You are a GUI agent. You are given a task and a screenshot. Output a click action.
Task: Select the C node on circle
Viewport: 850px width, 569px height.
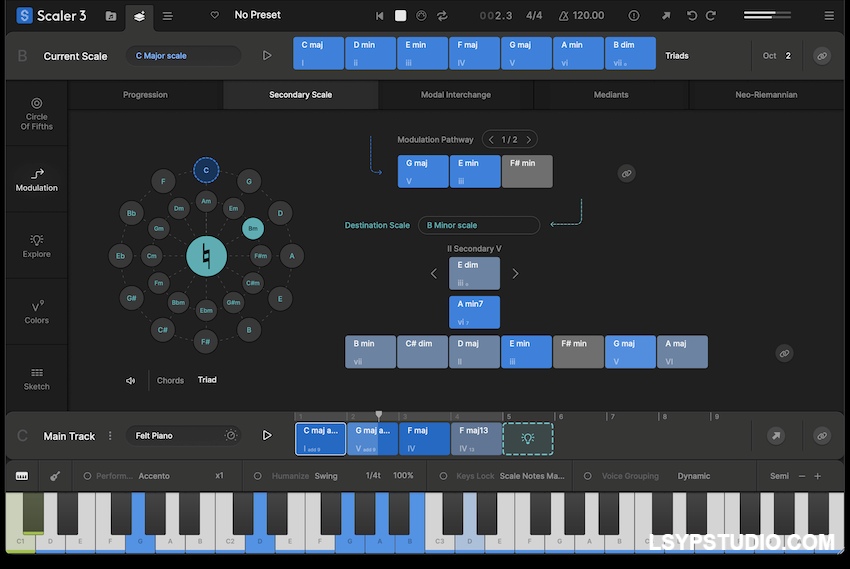coord(206,170)
